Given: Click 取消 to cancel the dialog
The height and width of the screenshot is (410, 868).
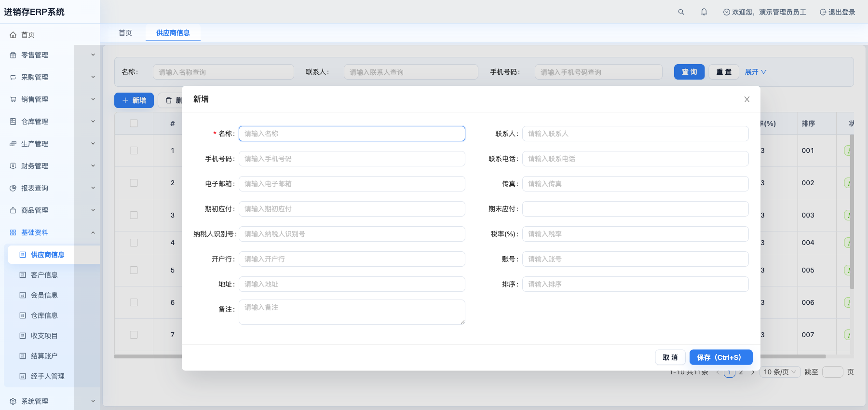Looking at the screenshot, I should tap(670, 357).
